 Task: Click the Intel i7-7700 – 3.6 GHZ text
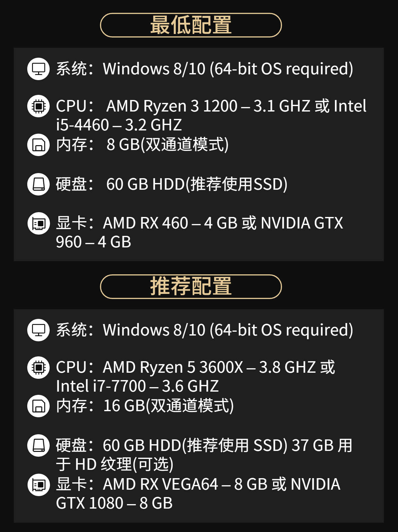tap(137, 386)
